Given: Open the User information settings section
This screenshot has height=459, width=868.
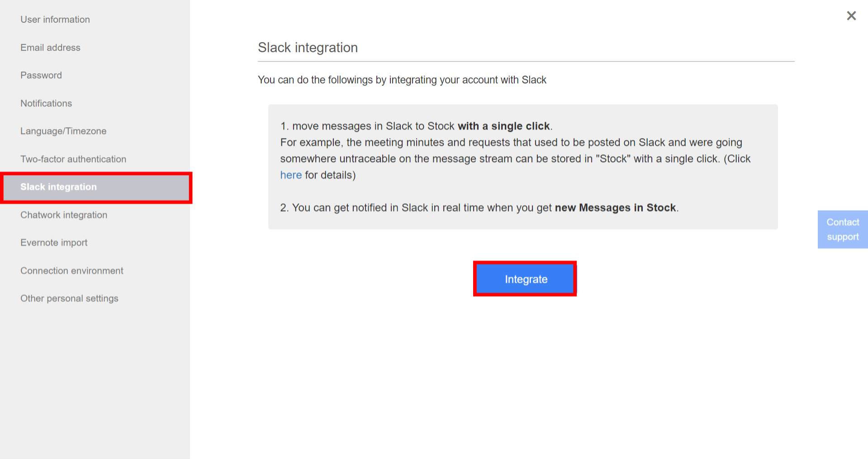Looking at the screenshot, I should [x=55, y=19].
